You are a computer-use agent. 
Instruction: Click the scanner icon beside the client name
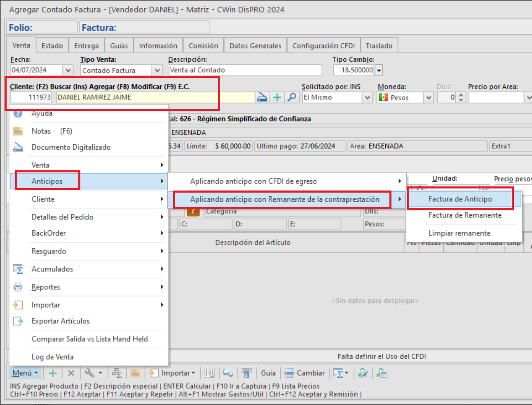point(262,97)
